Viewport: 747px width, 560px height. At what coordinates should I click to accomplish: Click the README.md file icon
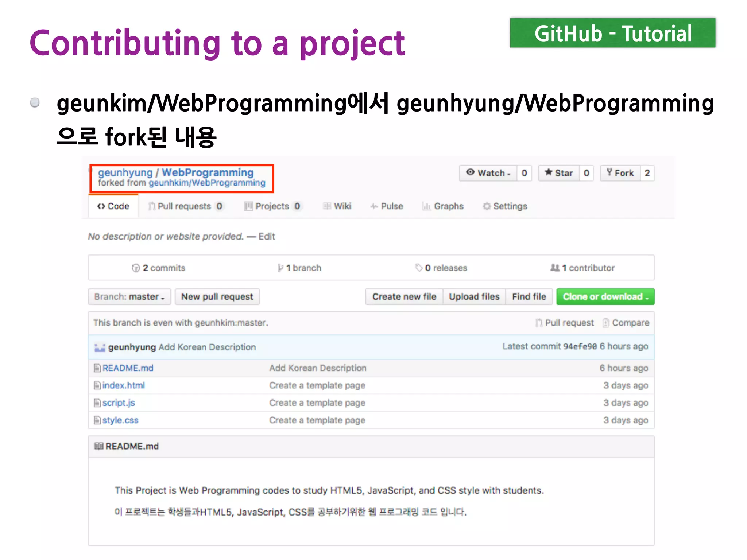(97, 368)
